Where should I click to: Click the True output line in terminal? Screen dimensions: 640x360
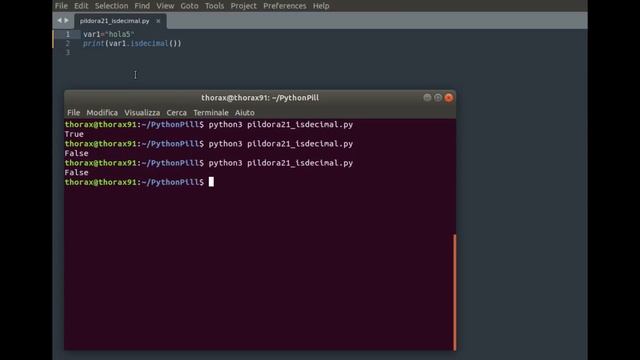pos(74,134)
